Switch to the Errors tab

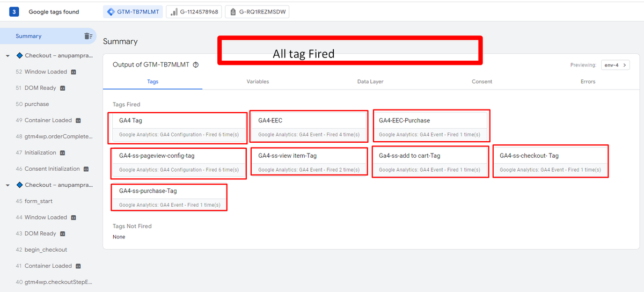[588, 82]
